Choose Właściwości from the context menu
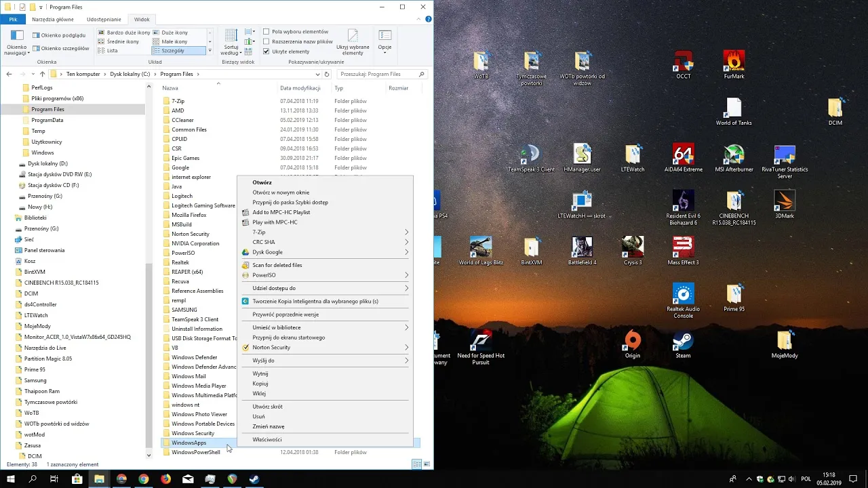The width and height of the screenshot is (868, 488). click(267, 439)
